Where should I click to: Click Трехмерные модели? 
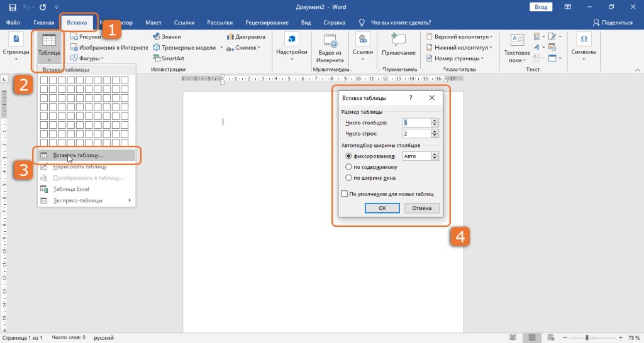(x=184, y=48)
